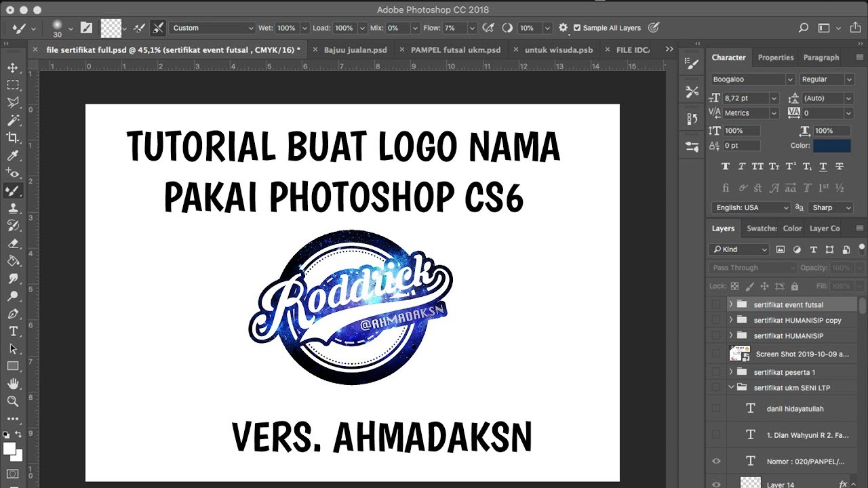Viewport: 868px width, 488px height.
Task: Open the Sharp anti-aliasing dropdown
Action: pyautogui.click(x=830, y=207)
